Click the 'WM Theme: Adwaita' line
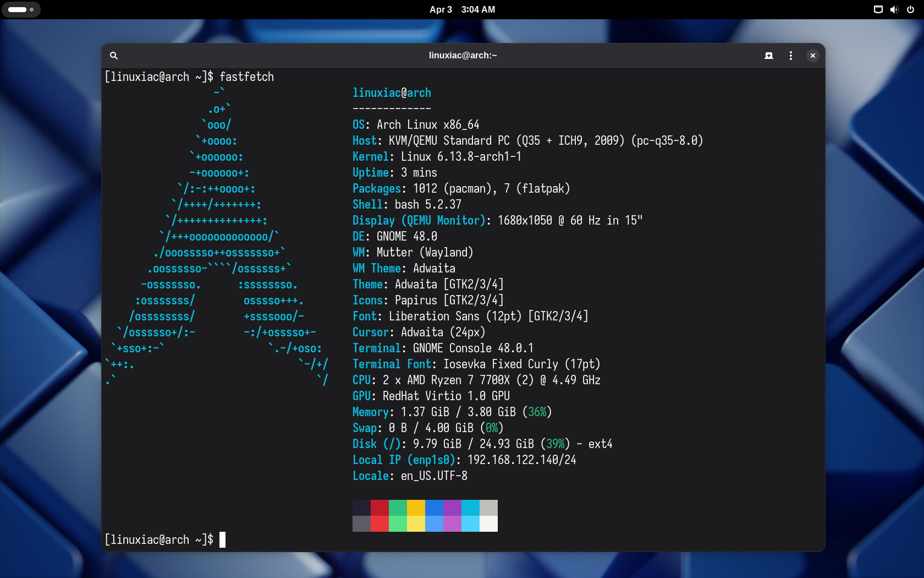This screenshot has width=924, height=578. [404, 269]
